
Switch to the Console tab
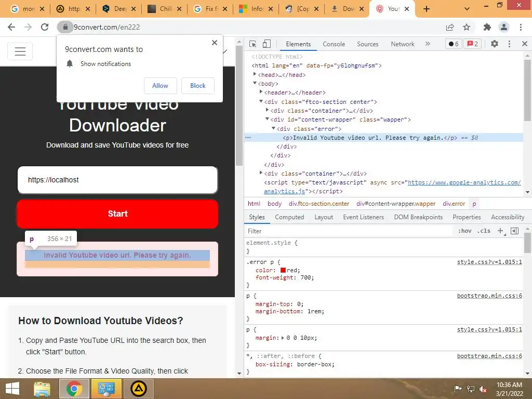(x=334, y=44)
